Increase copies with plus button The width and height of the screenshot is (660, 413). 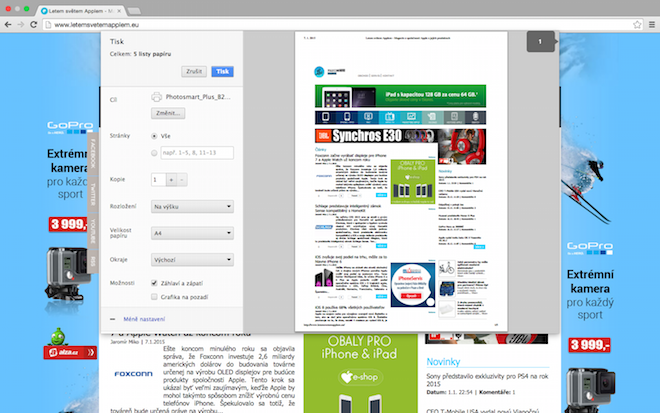(171, 180)
